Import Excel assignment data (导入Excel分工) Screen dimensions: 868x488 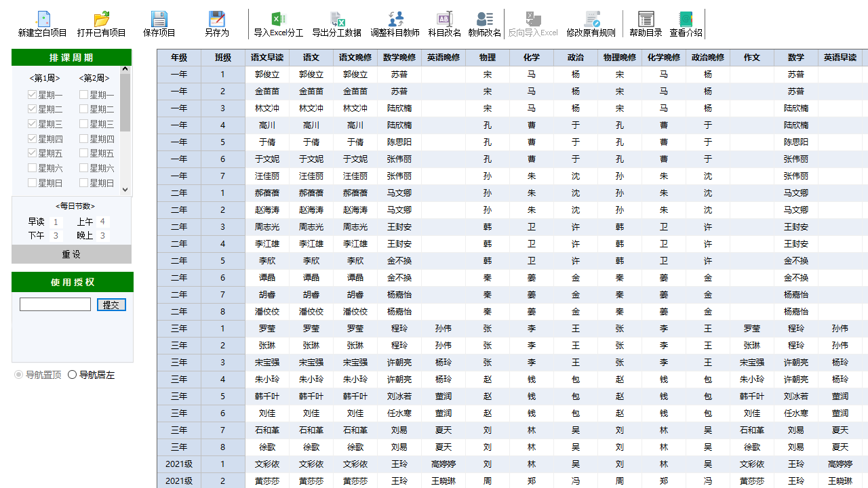(277, 23)
